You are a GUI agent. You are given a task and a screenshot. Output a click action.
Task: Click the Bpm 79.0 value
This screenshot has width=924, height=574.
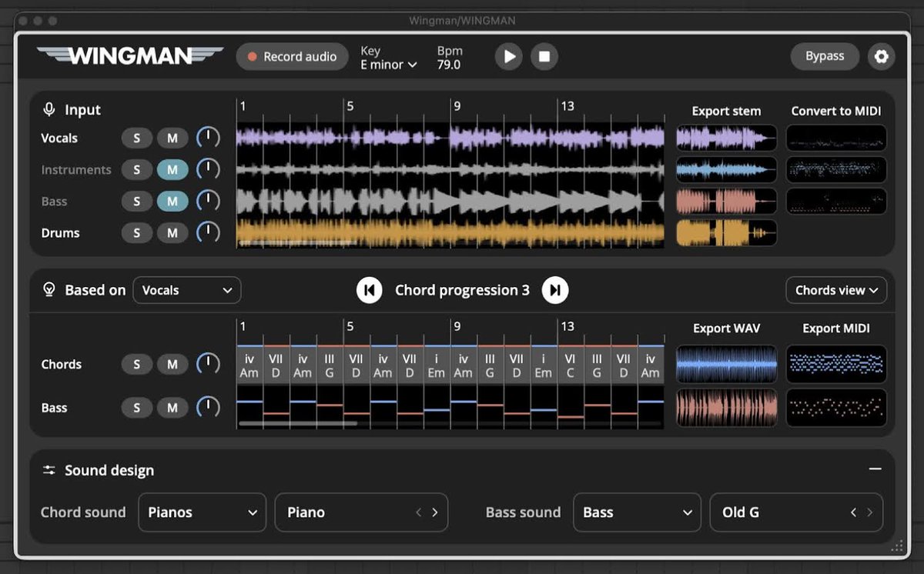(x=449, y=65)
